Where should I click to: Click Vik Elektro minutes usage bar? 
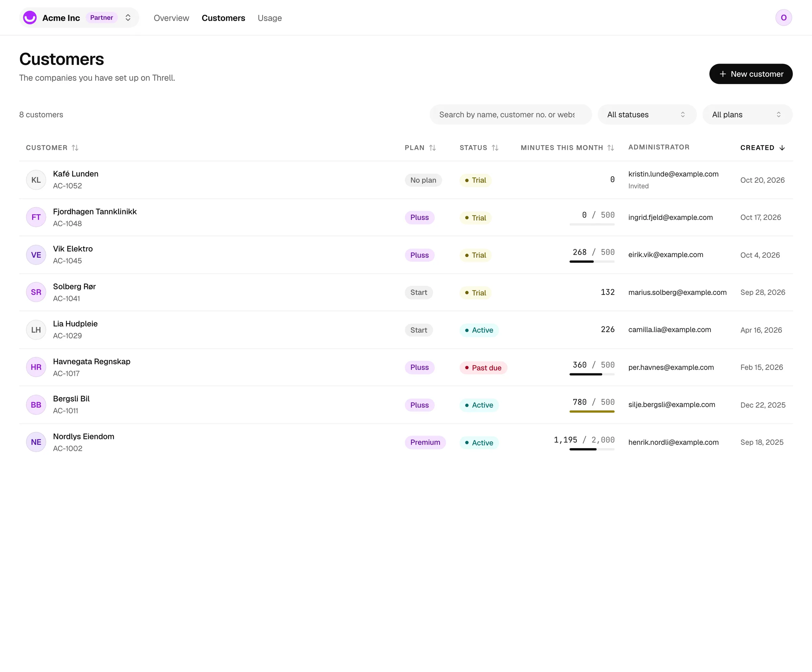(x=592, y=262)
